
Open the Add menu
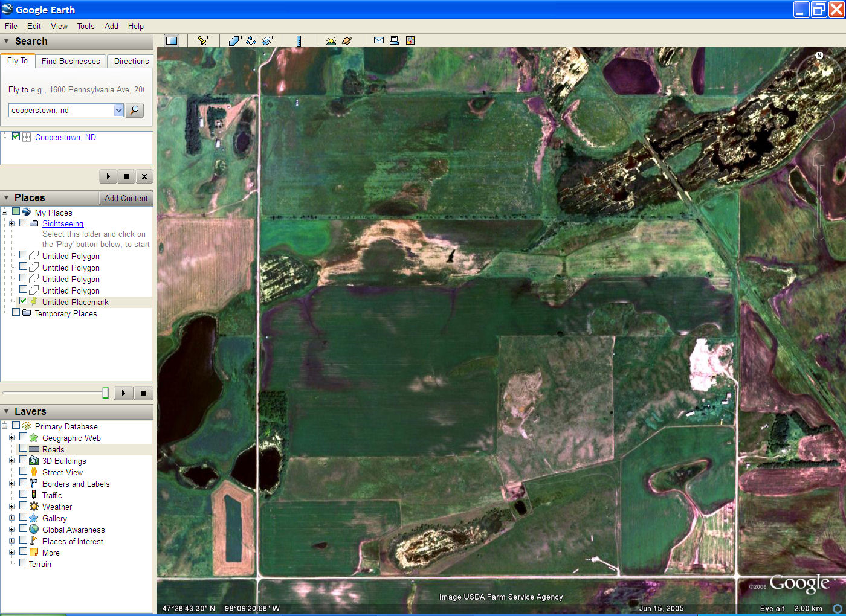click(x=111, y=26)
